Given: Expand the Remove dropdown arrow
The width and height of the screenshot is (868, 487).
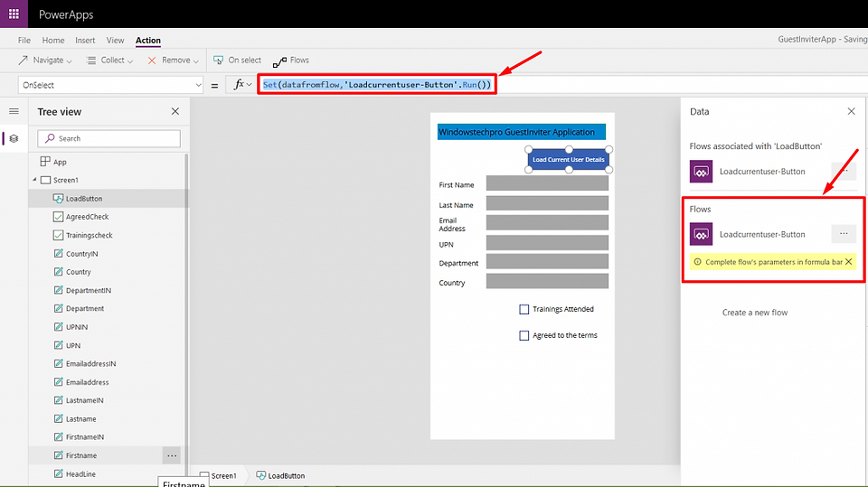Looking at the screenshot, I should coord(196,61).
